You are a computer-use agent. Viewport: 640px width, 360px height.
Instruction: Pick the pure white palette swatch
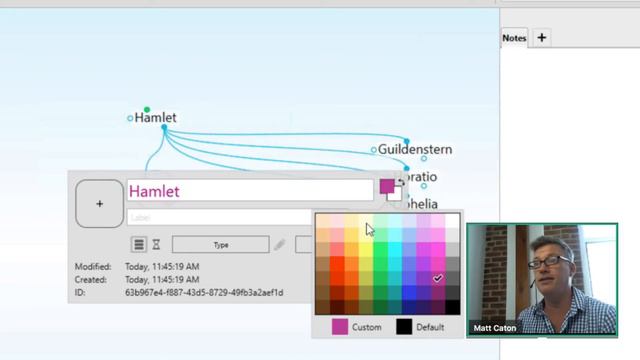452,221
